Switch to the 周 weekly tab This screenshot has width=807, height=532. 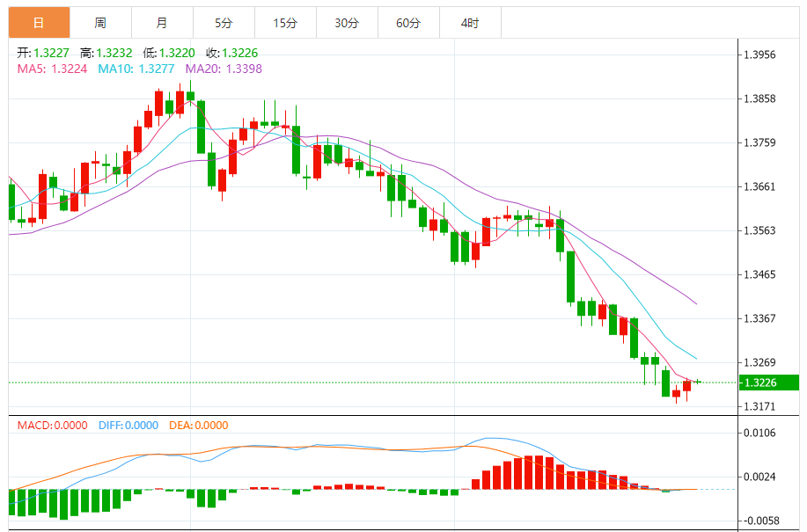tap(100, 23)
